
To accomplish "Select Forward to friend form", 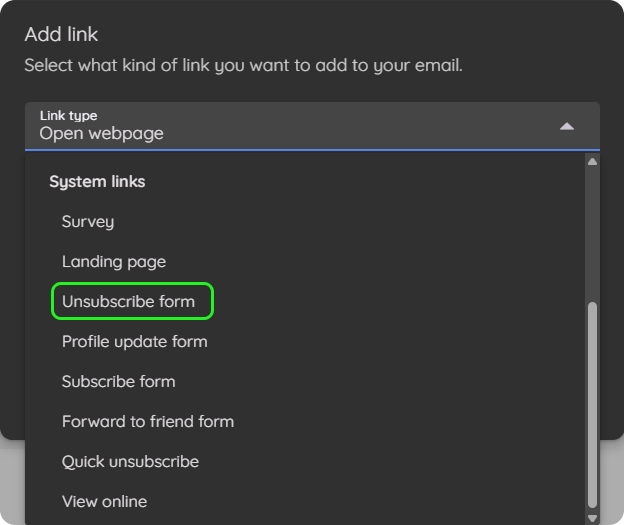I will pos(305,422).
